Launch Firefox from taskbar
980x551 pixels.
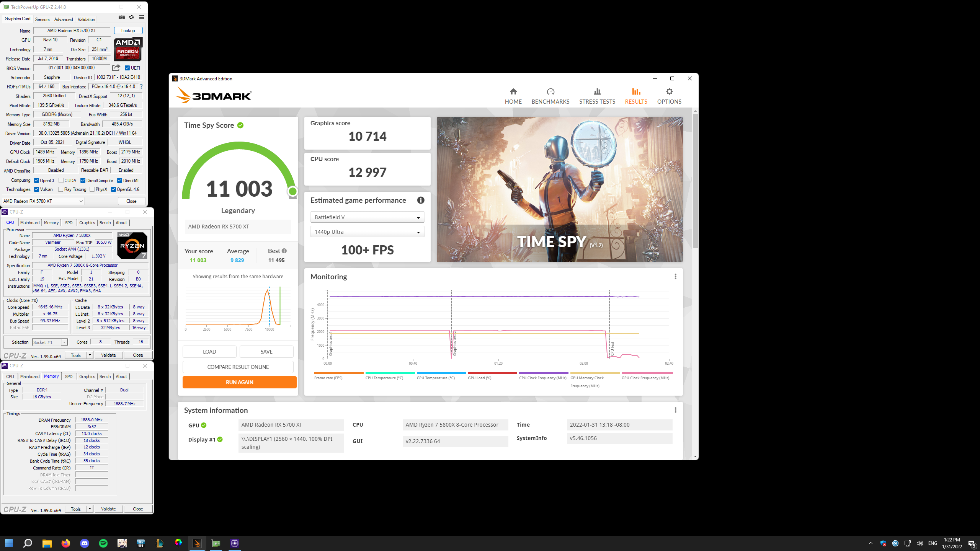(x=66, y=543)
